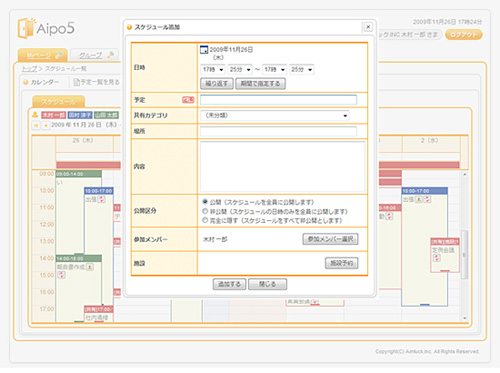Jump back with the first-arrow navigation icon
This screenshot has width=500, height=373.
click(36, 125)
